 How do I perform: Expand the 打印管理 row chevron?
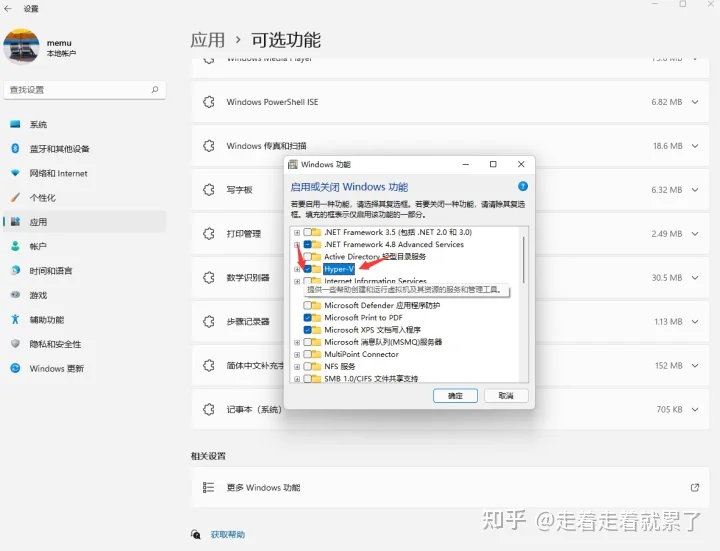[695, 234]
